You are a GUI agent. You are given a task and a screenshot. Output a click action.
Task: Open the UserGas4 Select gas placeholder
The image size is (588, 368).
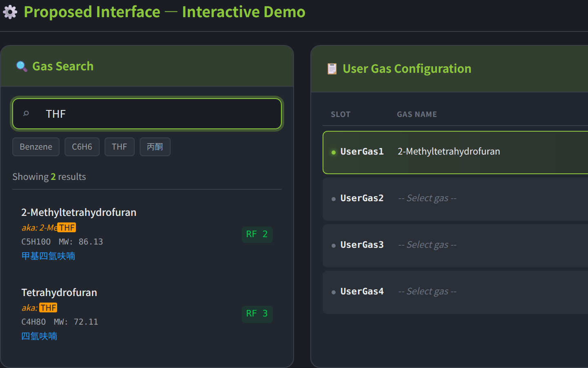coord(427,292)
